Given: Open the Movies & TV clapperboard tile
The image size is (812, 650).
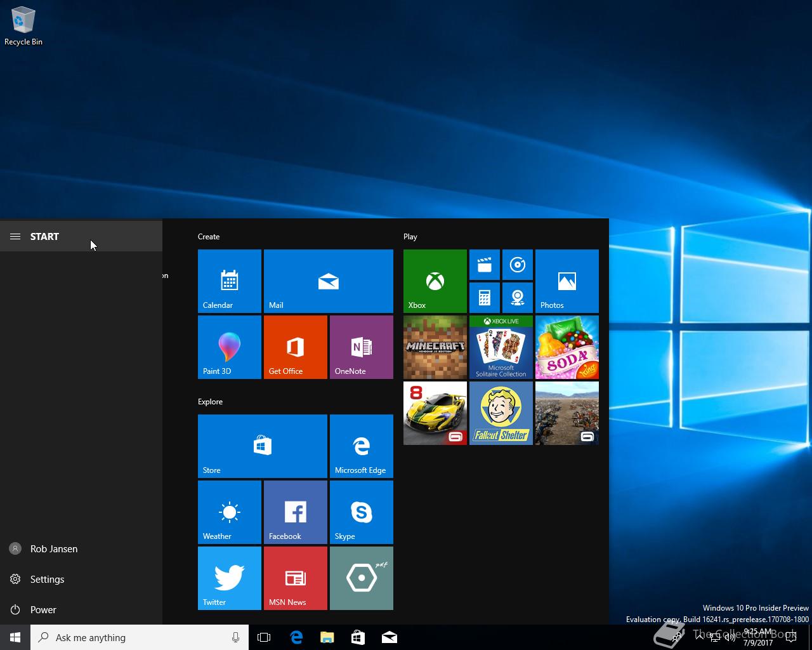Looking at the screenshot, I should (485, 265).
